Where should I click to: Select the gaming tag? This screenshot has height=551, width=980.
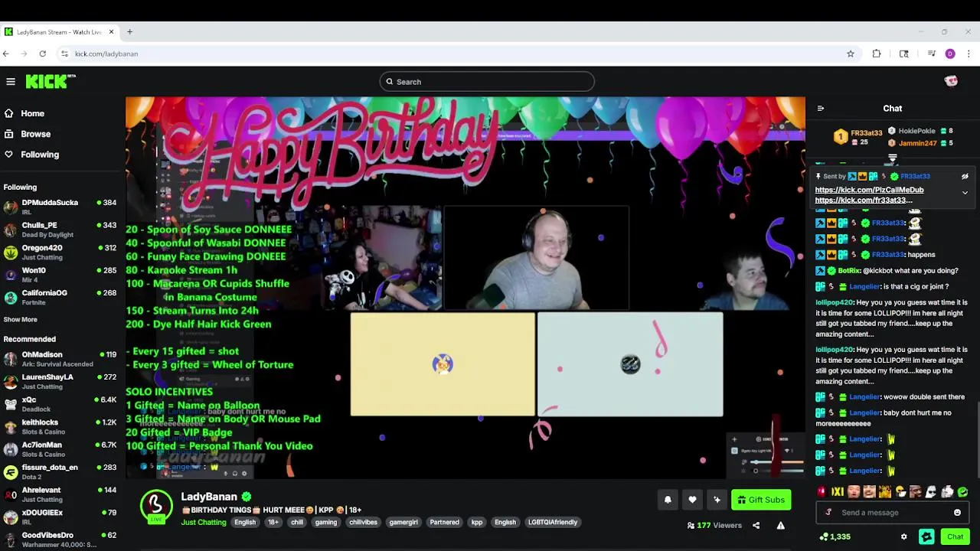tap(325, 523)
